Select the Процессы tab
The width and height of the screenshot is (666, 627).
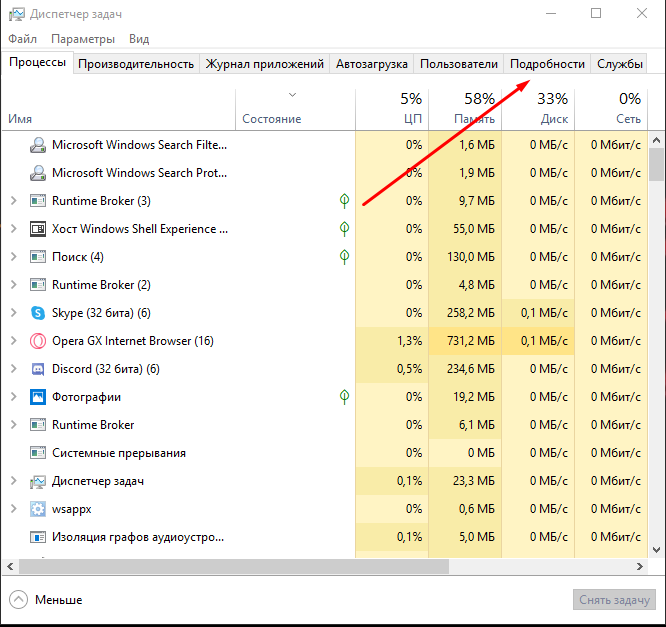tap(37, 62)
